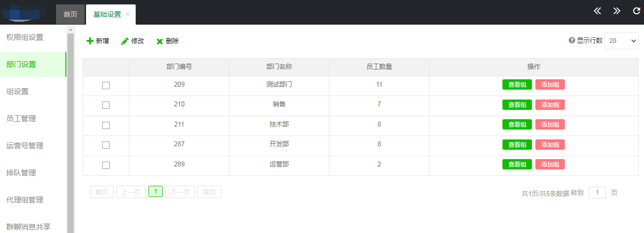Click the sidebar scrollbar up arrow
The height and width of the screenshot is (233, 644).
click(x=70, y=30)
